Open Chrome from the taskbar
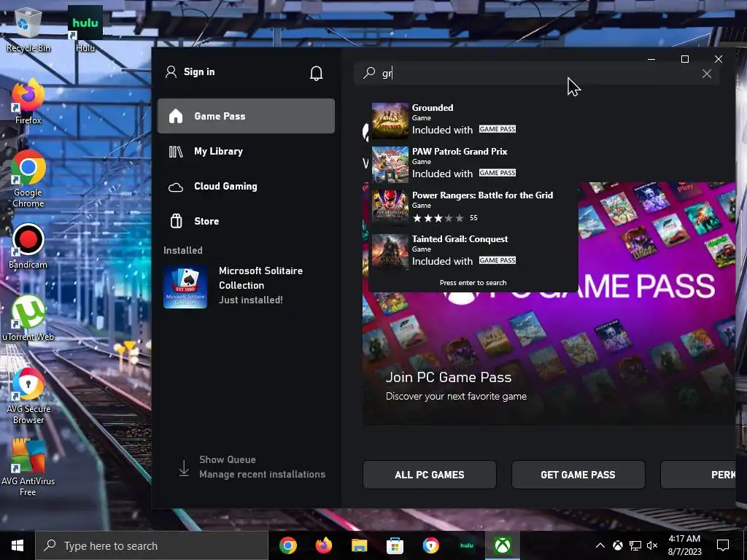 [287, 545]
